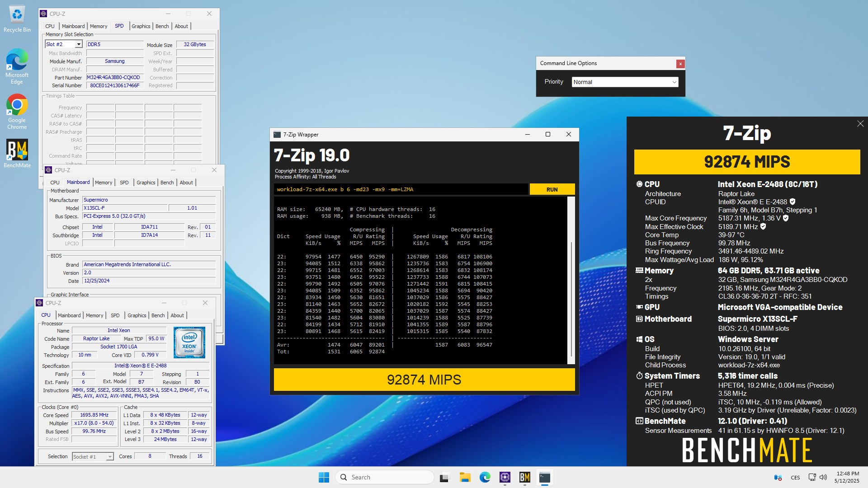Image resolution: width=868 pixels, height=488 pixels.
Task: Open the Priority dropdown set to Normal
Action: click(x=625, y=82)
